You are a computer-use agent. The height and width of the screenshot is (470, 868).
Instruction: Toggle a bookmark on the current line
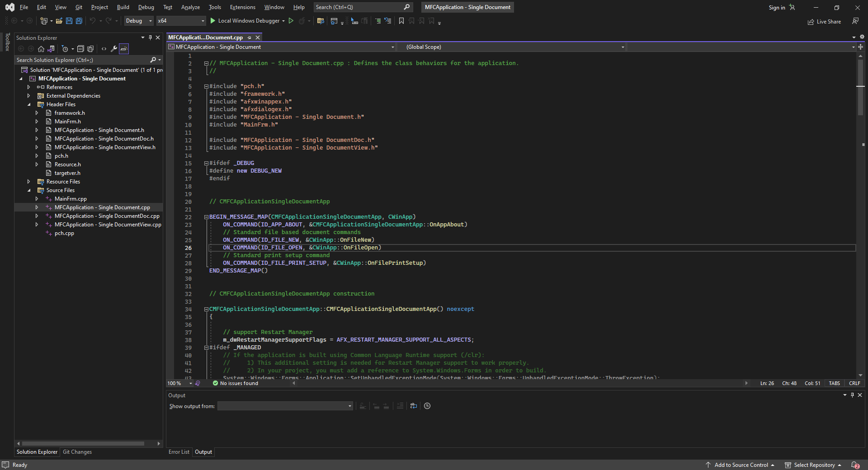(401, 21)
